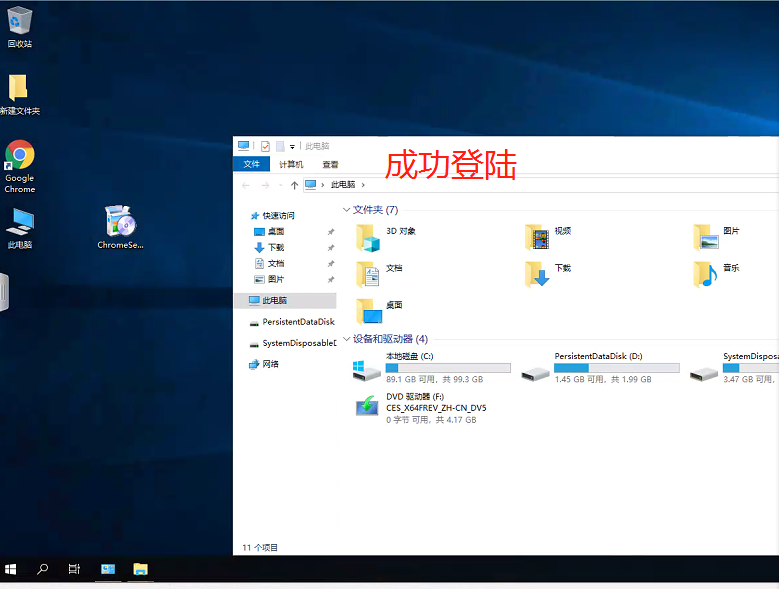
Task: Open taskbar search magnifier
Action: click(x=43, y=569)
